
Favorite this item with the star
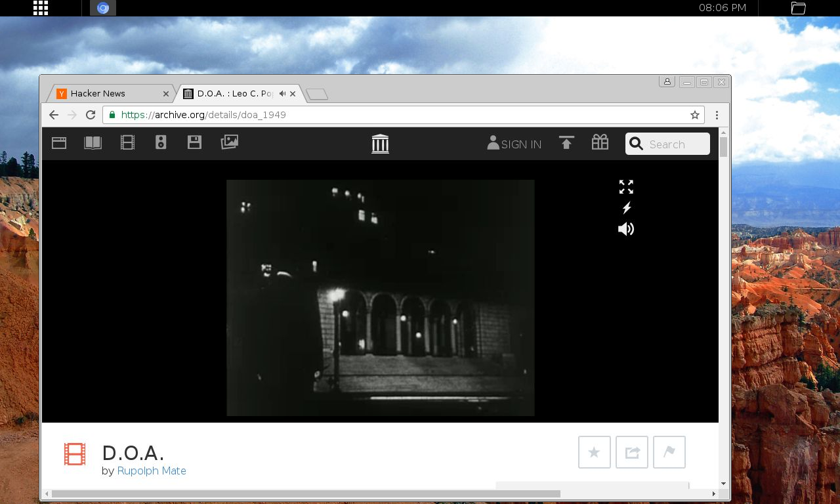pyautogui.click(x=594, y=452)
